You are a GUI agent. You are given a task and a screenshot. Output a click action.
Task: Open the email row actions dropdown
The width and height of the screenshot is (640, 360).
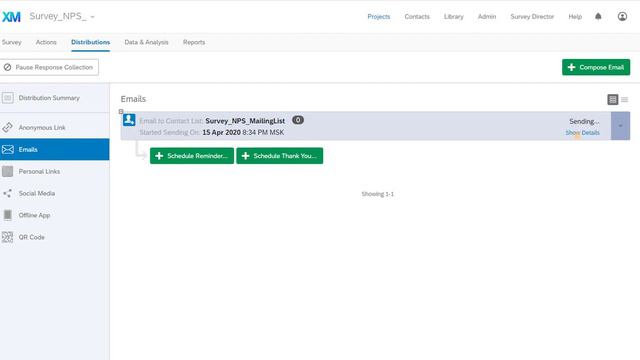coord(620,126)
